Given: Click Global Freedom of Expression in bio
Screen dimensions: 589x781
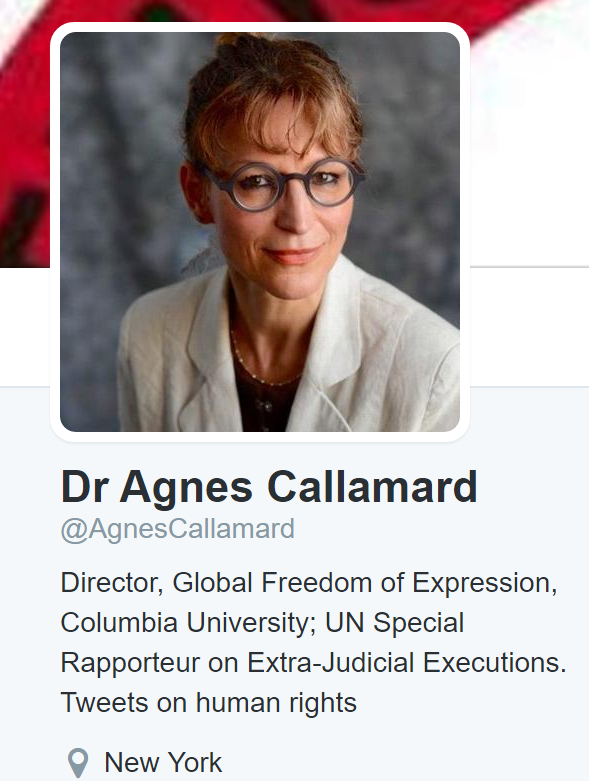Looking at the screenshot, I should pyautogui.click(x=364, y=583).
